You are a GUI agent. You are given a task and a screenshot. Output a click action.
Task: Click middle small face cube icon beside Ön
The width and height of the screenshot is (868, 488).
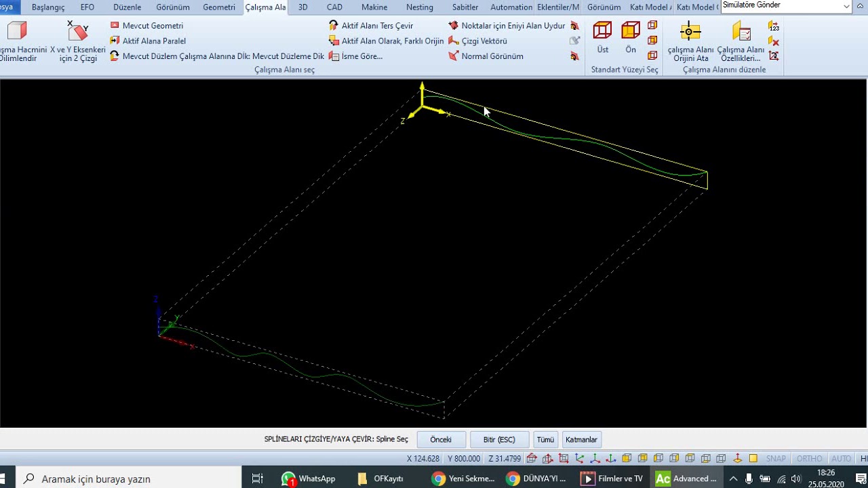[x=652, y=41]
